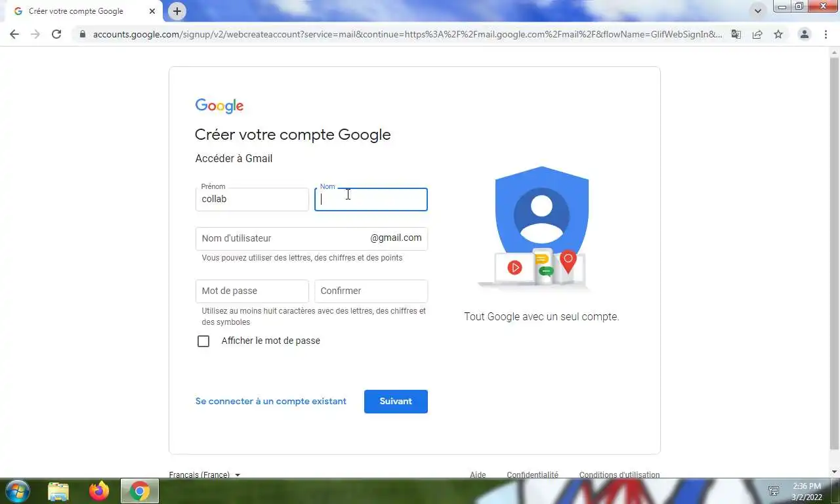
Task: Bookmark this page with star
Action: [x=778, y=34]
